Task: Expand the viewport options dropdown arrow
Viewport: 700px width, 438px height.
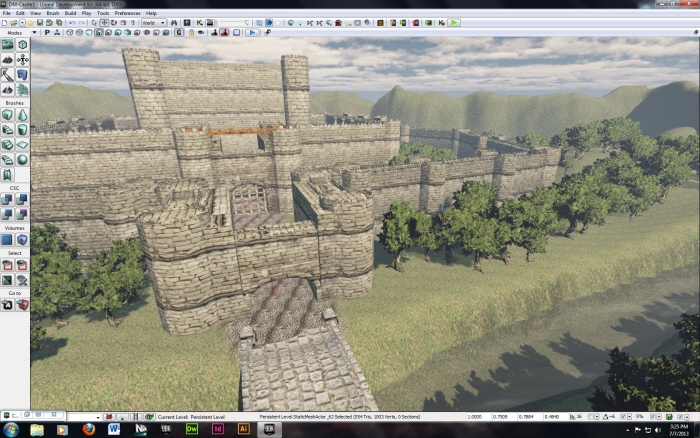Action: click(x=36, y=33)
